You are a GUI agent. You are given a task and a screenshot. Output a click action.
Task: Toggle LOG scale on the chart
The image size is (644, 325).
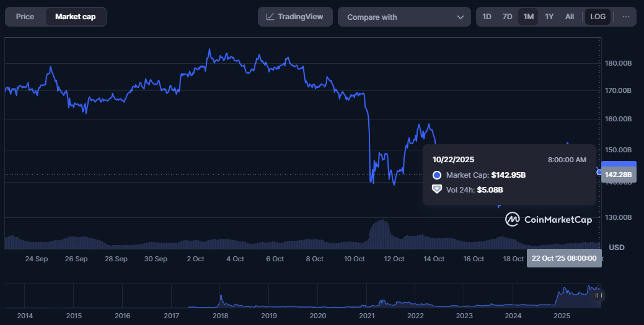[598, 17]
